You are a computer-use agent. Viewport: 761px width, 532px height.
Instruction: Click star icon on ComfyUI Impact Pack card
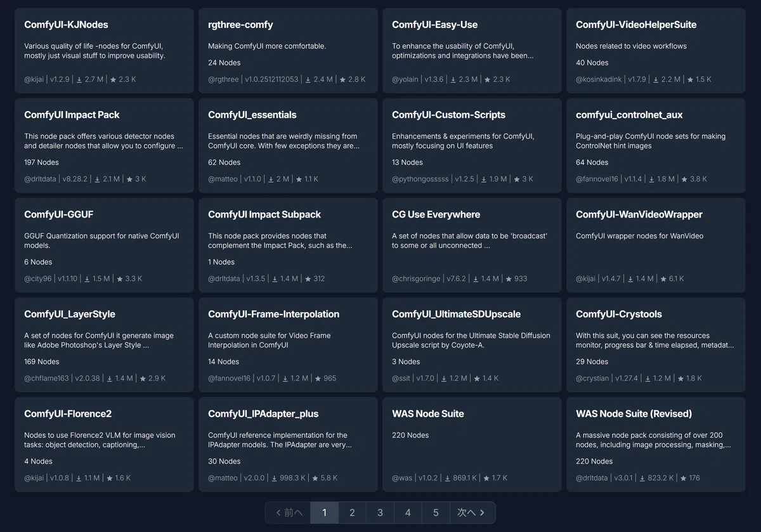(x=129, y=179)
